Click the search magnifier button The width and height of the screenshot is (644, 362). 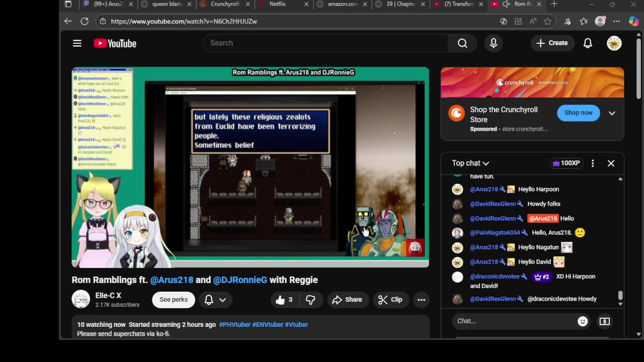click(462, 43)
